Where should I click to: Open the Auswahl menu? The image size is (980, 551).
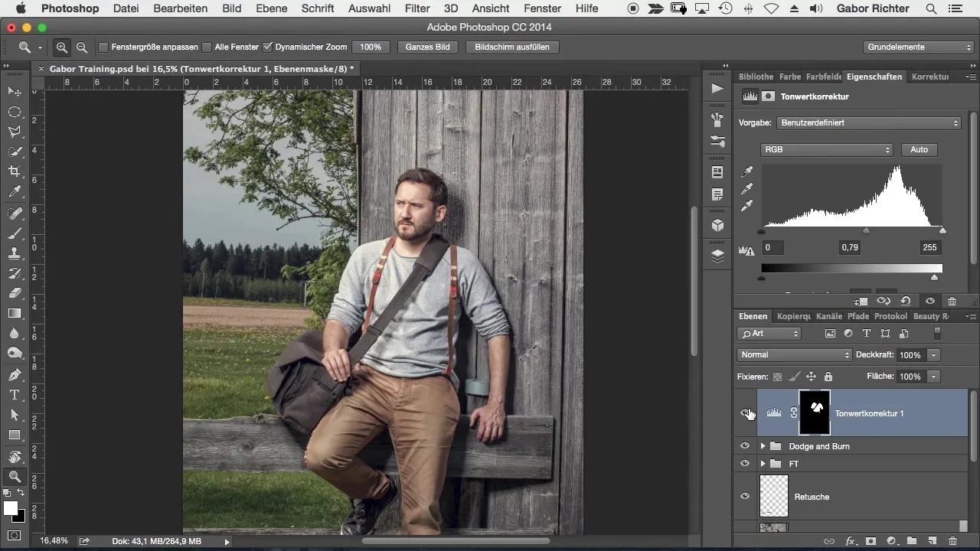[x=369, y=8]
